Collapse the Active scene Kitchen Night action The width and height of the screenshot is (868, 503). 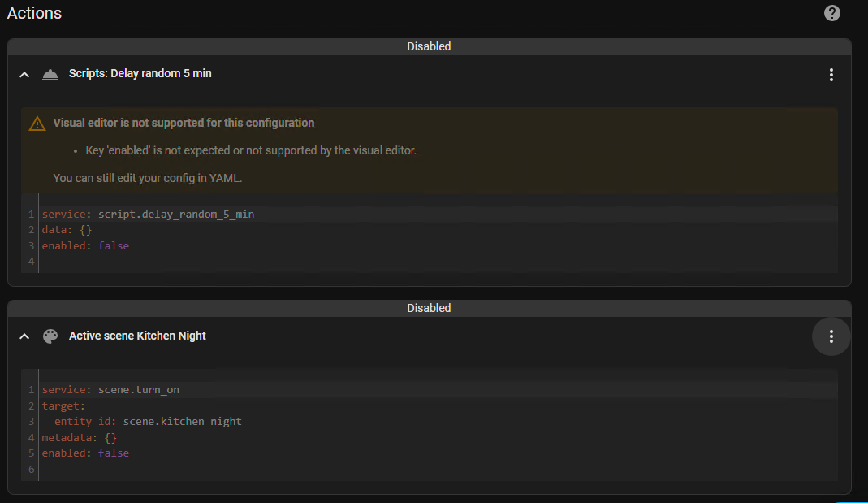24,336
